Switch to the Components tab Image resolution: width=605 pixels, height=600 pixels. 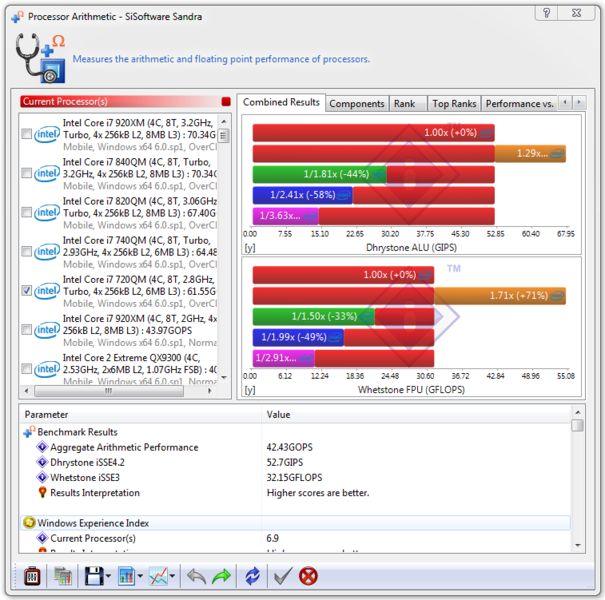(x=357, y=104)
